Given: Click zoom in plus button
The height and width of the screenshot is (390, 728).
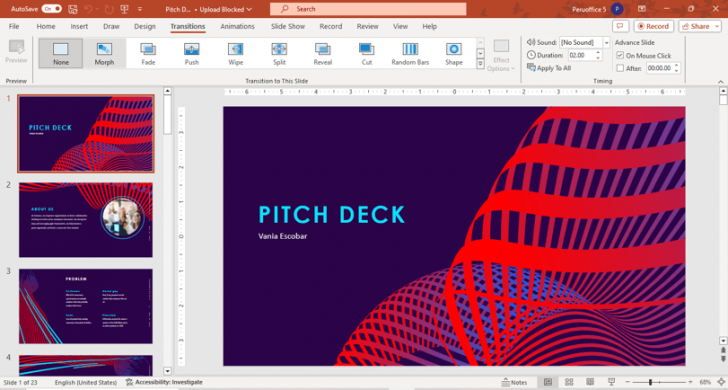Looking at the screenshot, I should point(690,382).
